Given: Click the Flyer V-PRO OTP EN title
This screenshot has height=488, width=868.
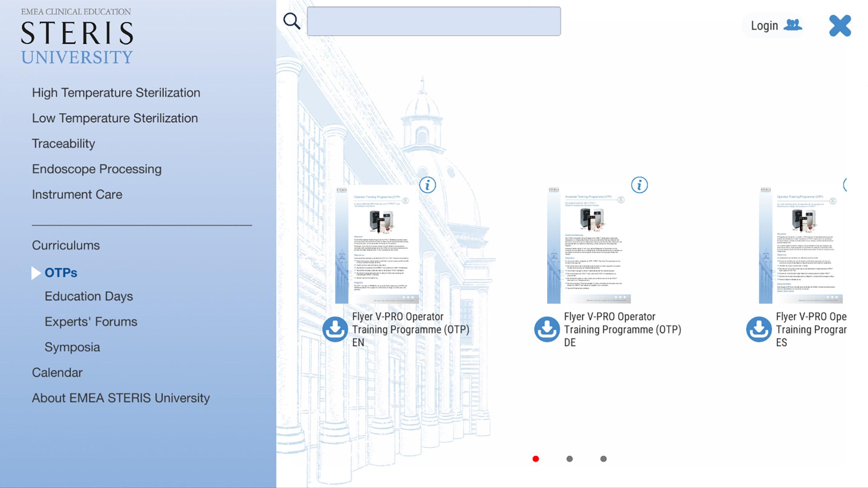Looking at the screenshot, I should (x=410, y=329).
